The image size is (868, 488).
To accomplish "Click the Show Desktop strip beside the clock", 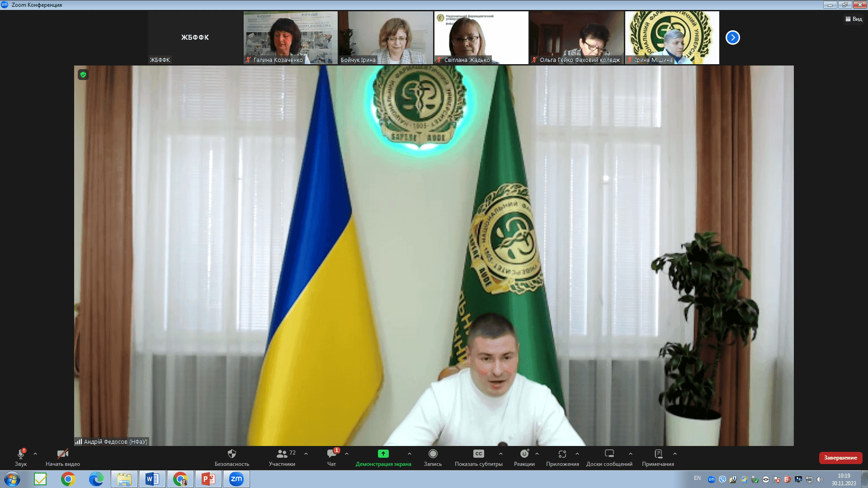I will [864, 479].
